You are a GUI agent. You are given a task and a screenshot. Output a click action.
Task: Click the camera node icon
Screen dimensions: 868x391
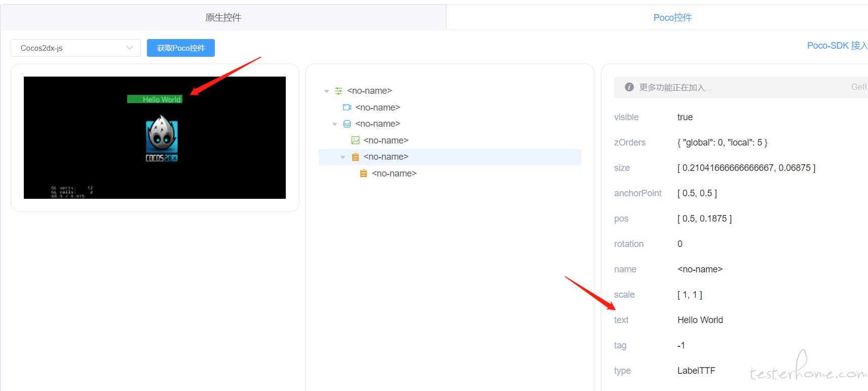pyautogui.click(x=347, y=108)
